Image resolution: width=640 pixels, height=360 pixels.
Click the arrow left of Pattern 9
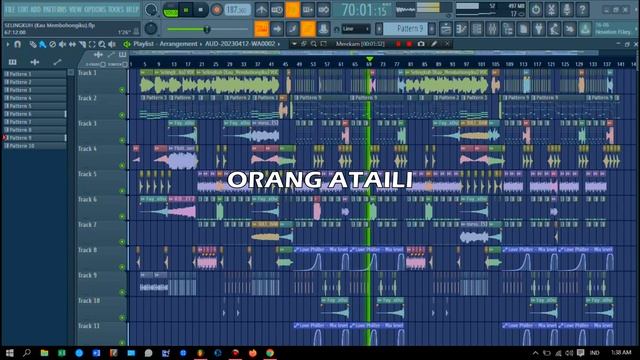tap(379, 29)
